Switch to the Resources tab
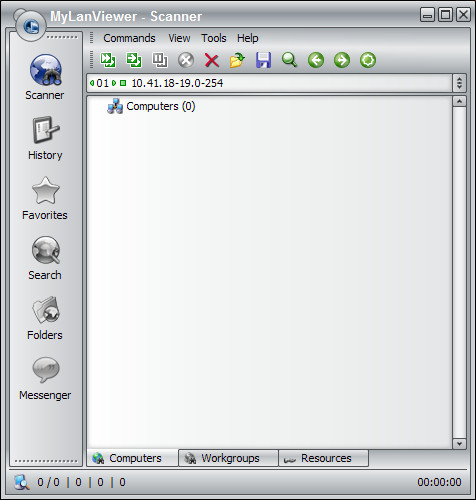 pos(323,458)
